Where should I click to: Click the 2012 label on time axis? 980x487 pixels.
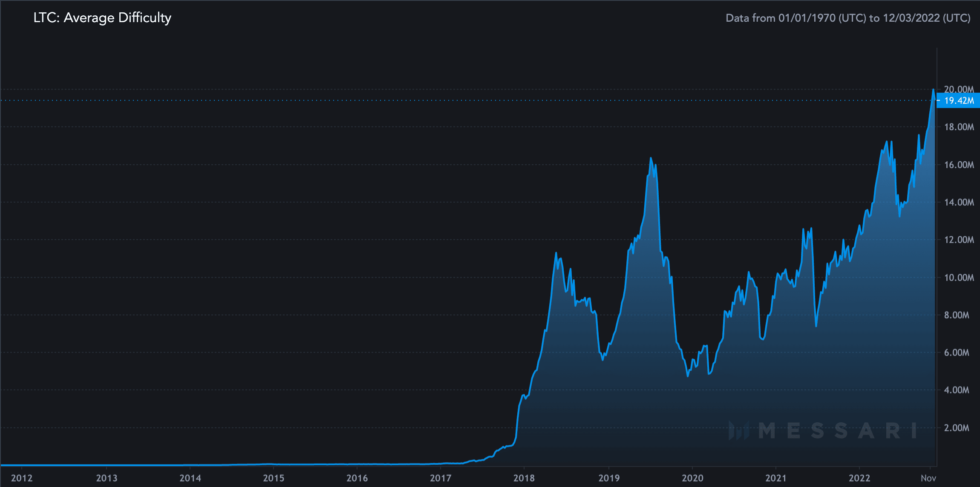[22, 478]
